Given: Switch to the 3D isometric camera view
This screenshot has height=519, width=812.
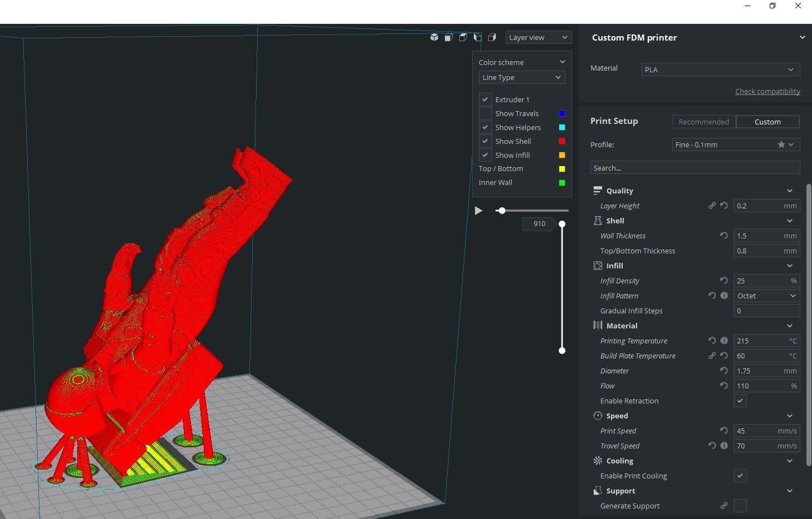Looking at the screenshot, I should (x=434, y=37).
